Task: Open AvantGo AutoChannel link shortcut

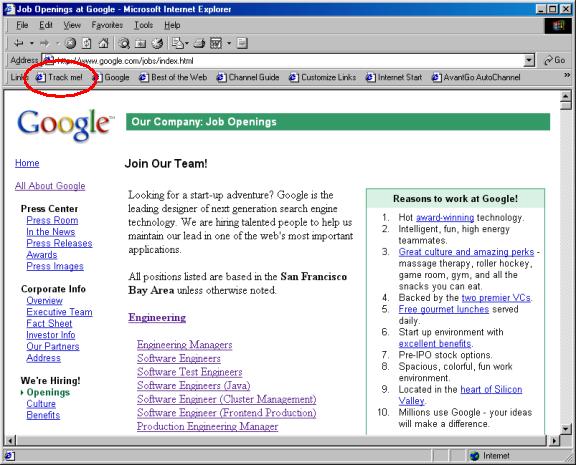Action: [476, 77]
